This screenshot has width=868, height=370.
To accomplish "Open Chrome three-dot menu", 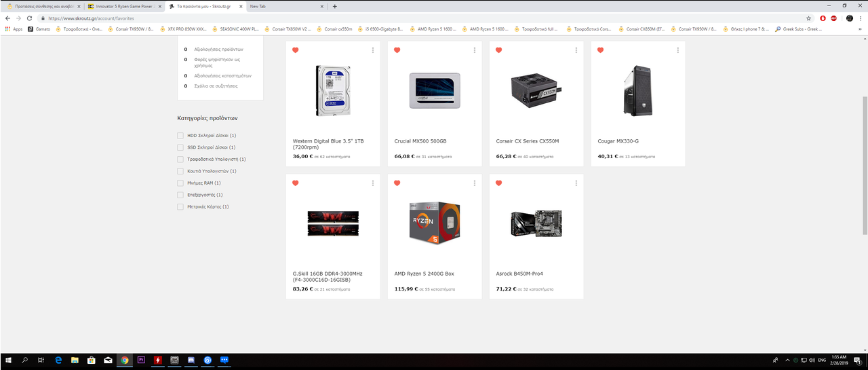I will click(861, 18).
